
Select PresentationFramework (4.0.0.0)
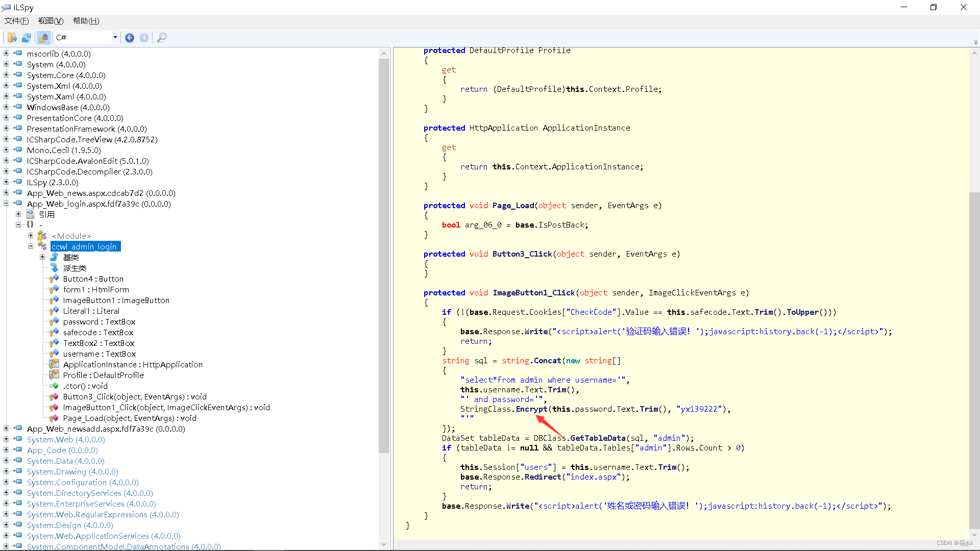click(87, 129)
